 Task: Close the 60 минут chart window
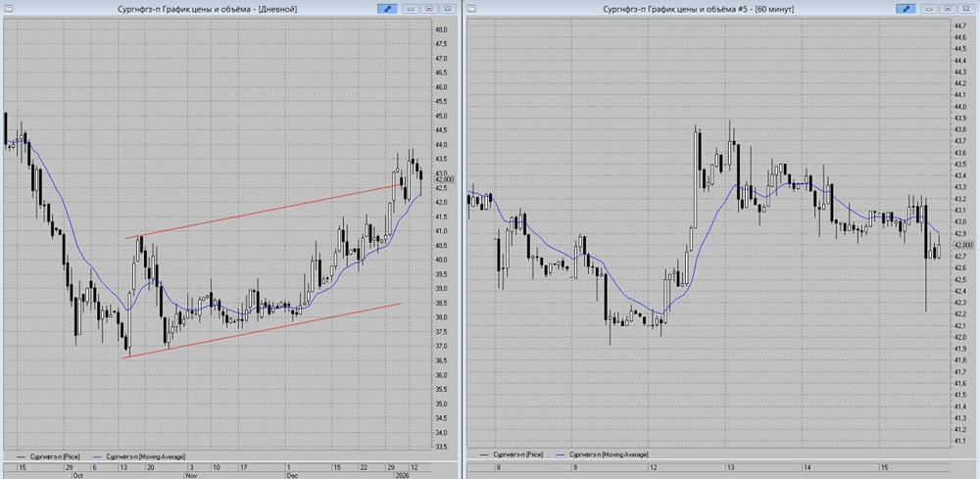pyautogui.click(x=965, y=9)
